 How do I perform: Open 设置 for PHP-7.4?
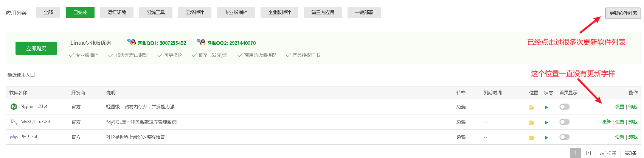point(620,137)
